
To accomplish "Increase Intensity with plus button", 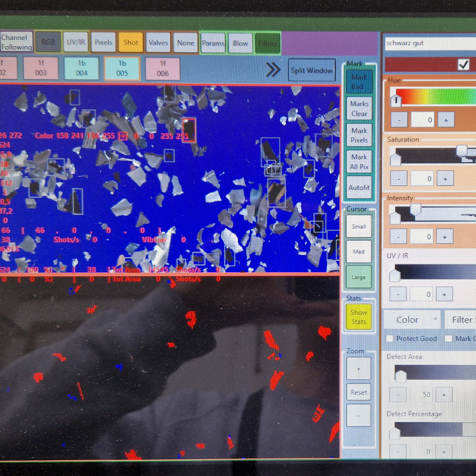I will (x=445, y=237).
